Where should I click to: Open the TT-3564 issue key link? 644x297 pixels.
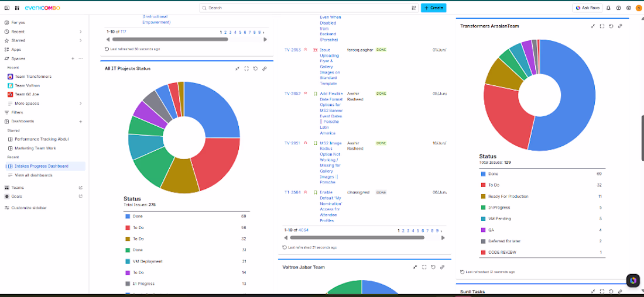(292, 192)
